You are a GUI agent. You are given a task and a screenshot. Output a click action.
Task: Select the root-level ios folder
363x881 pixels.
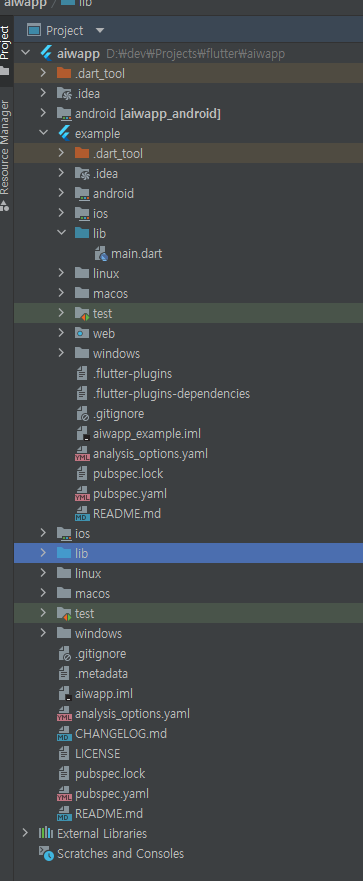pos(83,533)
